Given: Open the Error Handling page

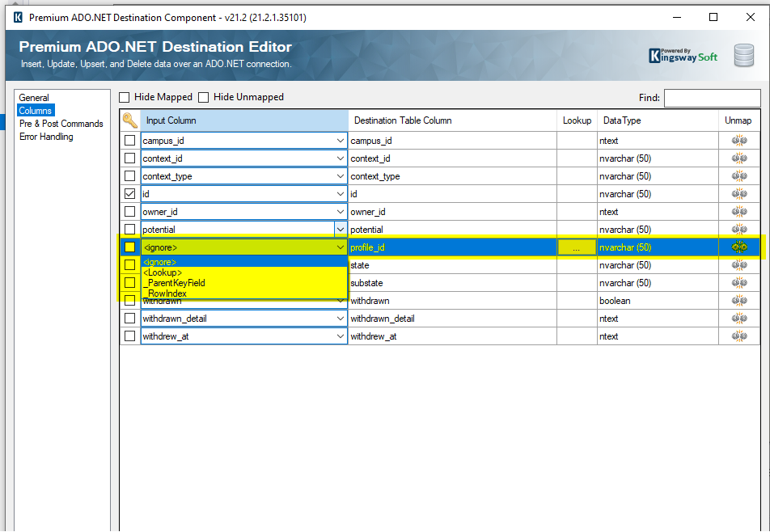Looking at the screenshot, I should pyautogui.click(x=46, y=137).
